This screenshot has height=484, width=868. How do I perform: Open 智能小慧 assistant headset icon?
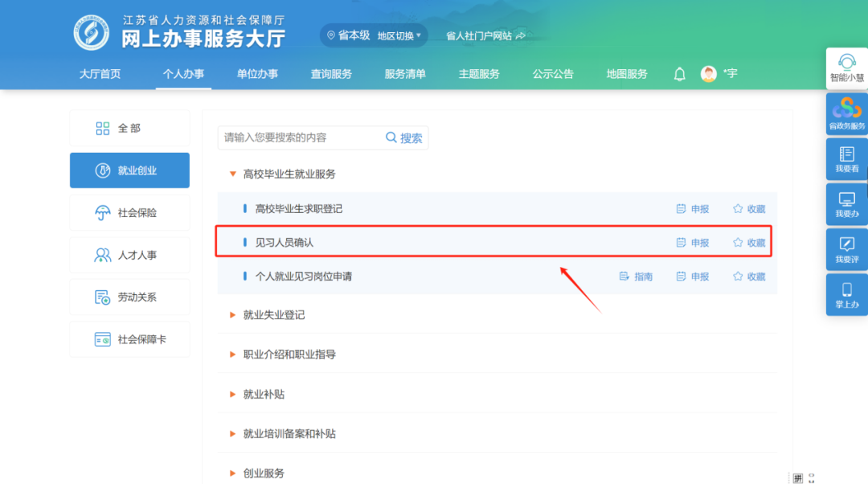pyautogui.click(x=846, y=61)
